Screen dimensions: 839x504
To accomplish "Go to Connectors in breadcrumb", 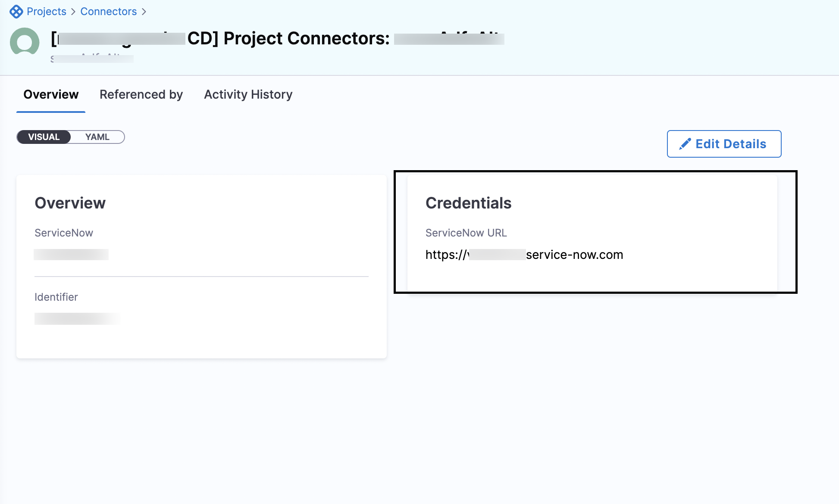I will point(108,12).
